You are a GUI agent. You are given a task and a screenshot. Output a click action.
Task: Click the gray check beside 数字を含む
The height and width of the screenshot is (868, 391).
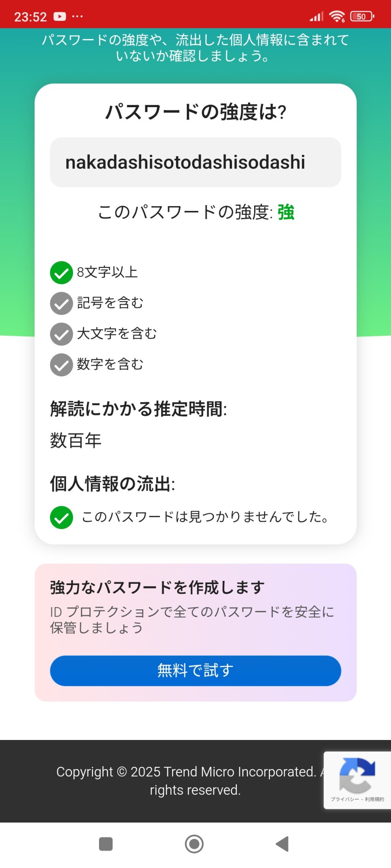coord(61,365)
